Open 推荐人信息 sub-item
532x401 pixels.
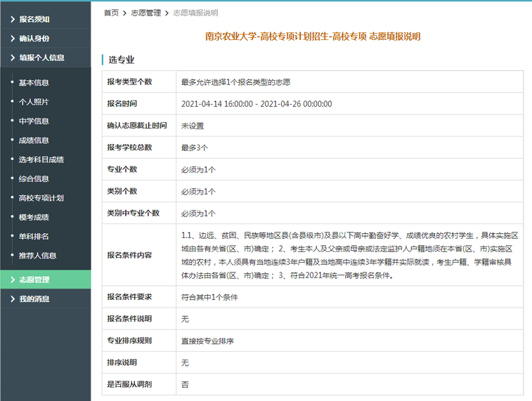[x=37, y=256]
